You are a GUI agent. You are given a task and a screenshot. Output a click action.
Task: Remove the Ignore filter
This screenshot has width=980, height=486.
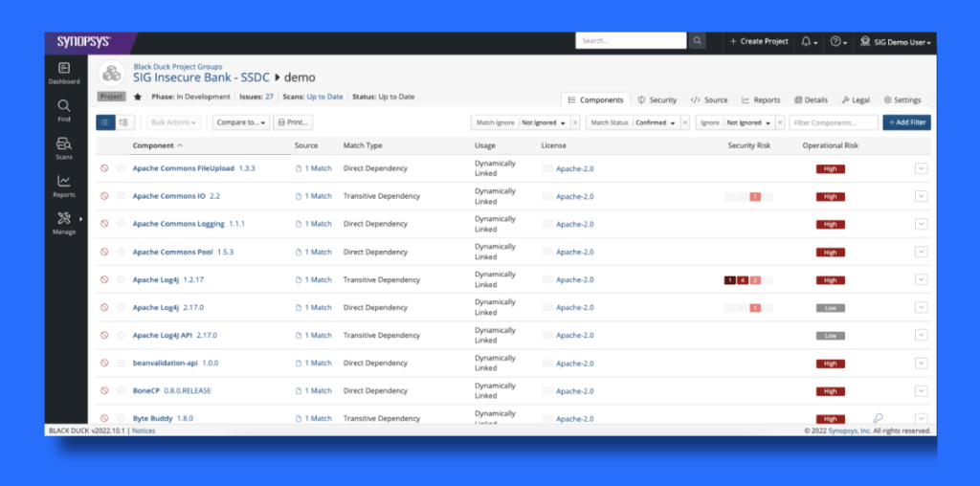[x=780, y=122]
